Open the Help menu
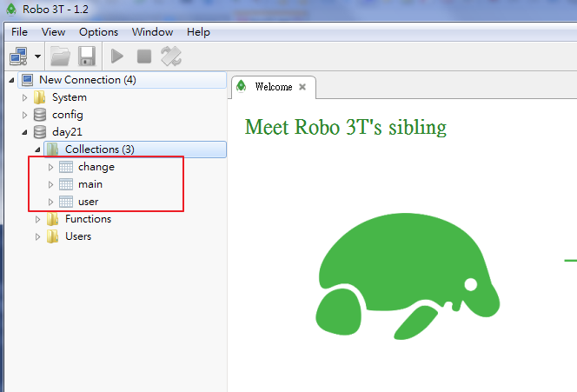Viewport: 577px width, 392px height. pos(198,32)
